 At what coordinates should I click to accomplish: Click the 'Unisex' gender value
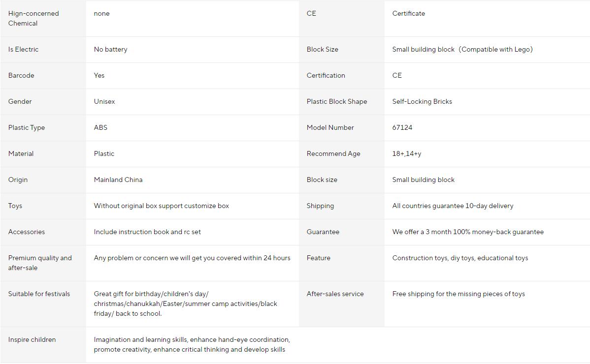(104, 101)
